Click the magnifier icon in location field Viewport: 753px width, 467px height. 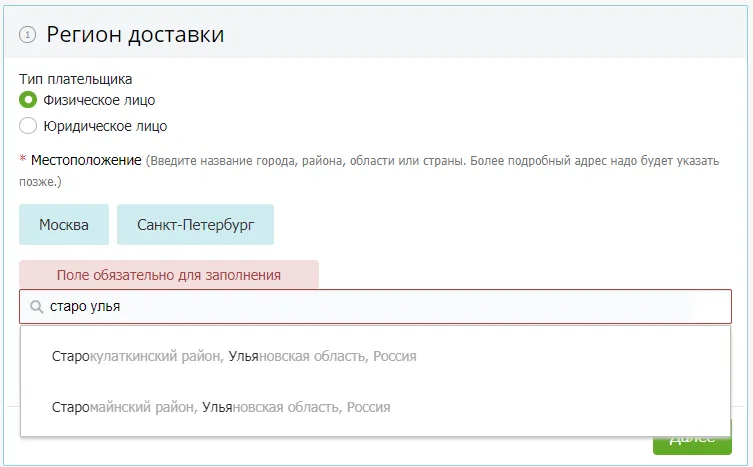coord(37,307)
